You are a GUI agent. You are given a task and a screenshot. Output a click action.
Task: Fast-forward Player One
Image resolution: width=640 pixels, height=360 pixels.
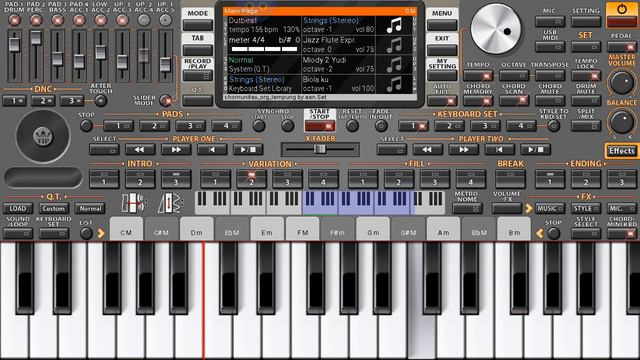pyautogui.click(x=176, y=150)
